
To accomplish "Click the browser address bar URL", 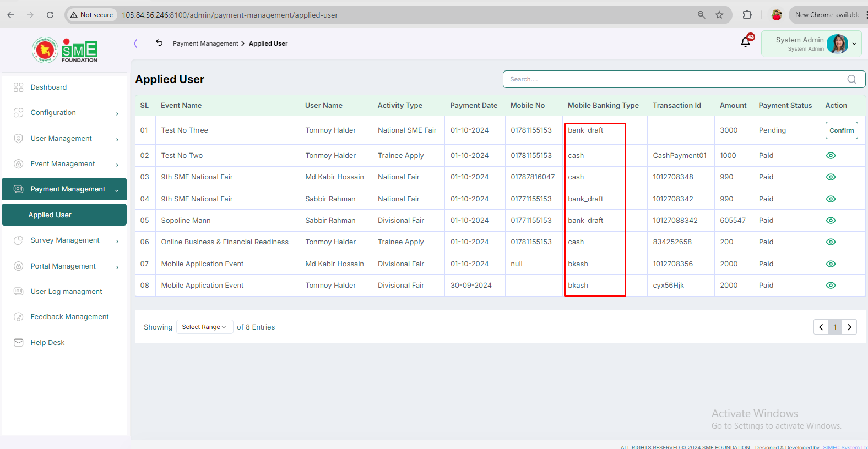I will [230, 15].
